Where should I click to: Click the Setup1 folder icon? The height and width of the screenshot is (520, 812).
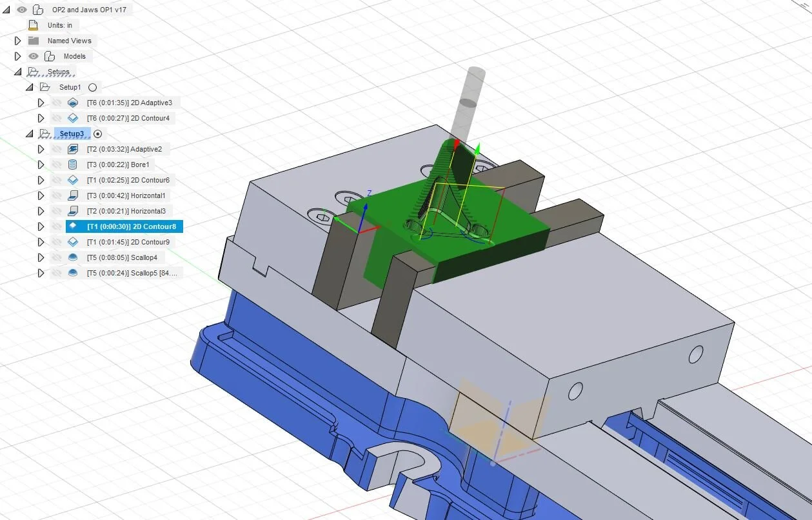click(x=45, y=87)
